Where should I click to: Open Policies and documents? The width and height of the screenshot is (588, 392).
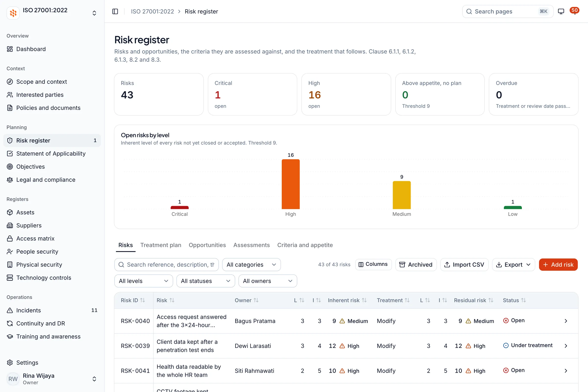tap(52, 108)
